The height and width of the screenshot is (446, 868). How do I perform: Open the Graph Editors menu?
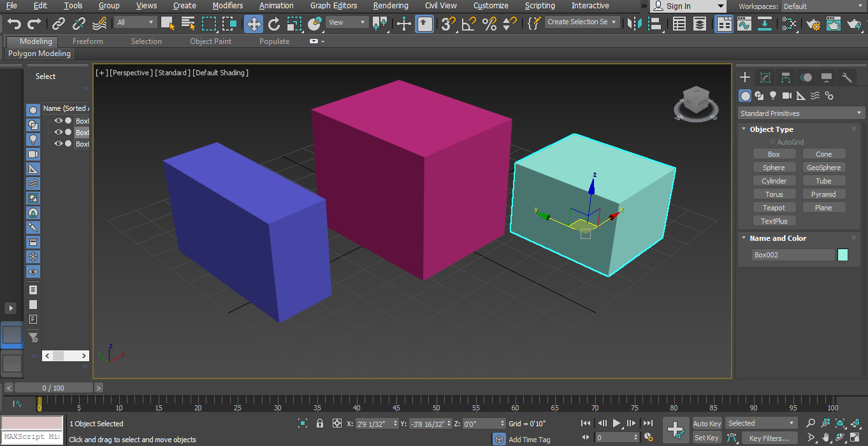click(x=333, y=6)
